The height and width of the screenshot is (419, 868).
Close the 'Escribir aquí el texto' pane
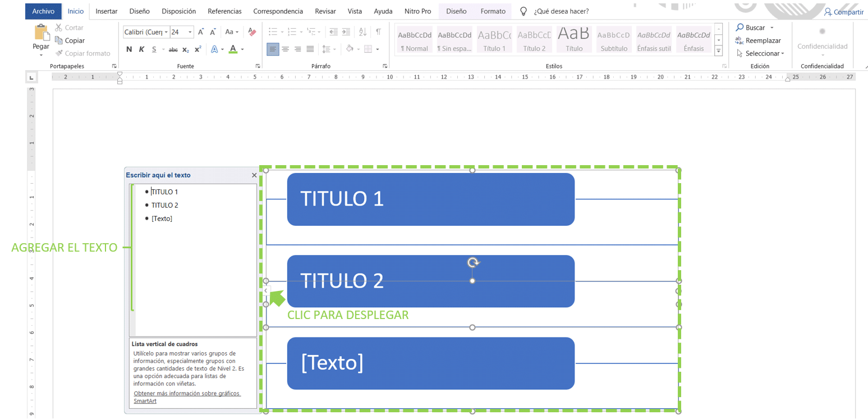click(x=254, y=175)
